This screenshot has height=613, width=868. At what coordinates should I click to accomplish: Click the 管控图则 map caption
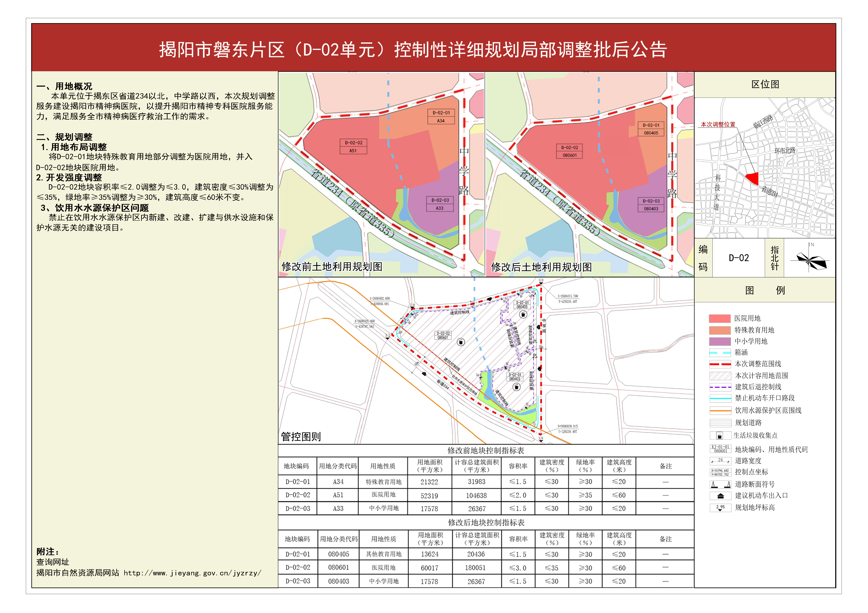pyautogui.click(x=301, y=437)
